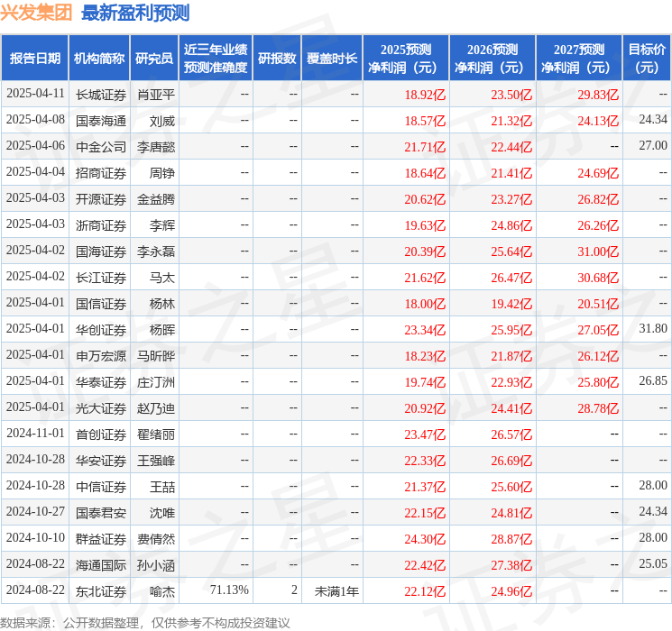The height and width of the screenshot is (631, 672).
Task: Select the 研究员 column header
Action: [x=154, y=59]
